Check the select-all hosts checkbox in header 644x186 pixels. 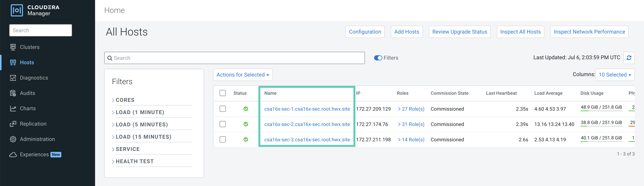[223, 93]
